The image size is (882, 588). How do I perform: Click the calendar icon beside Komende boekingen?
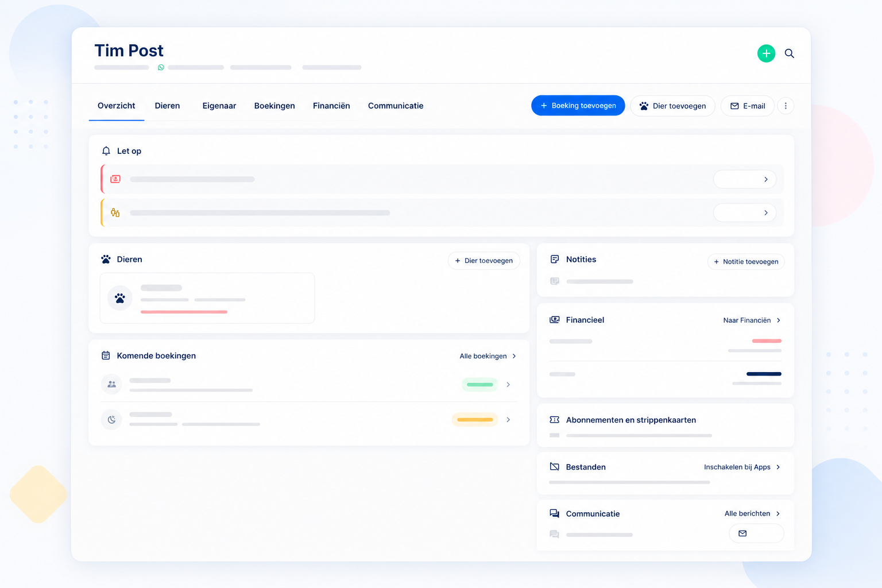click(106, 356)
